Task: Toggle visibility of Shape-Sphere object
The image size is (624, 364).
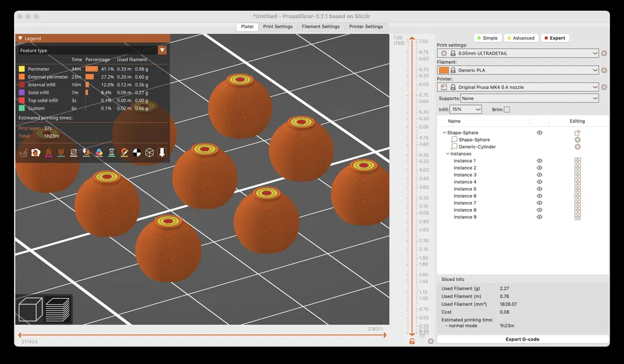Action: click(x=539, y=133)
